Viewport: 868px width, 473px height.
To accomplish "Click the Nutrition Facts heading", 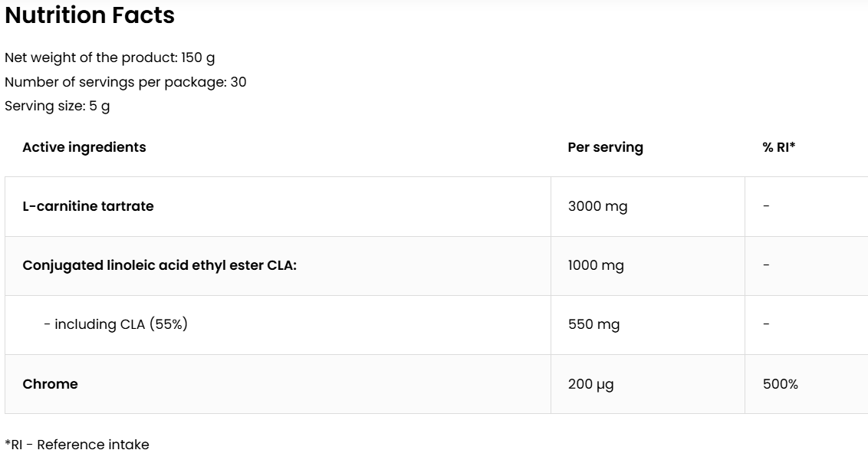I will [90, 15].
